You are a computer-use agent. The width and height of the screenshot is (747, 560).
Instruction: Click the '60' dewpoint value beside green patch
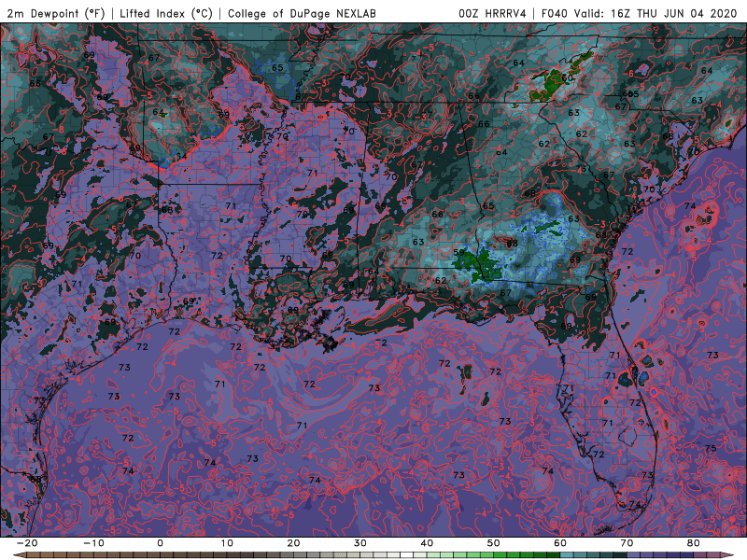click(567, 77)
